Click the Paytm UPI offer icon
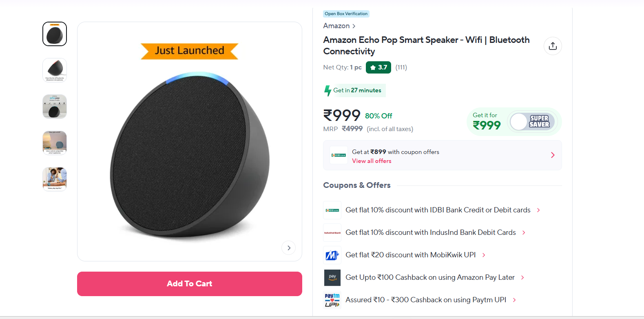This screenshot has height=319, width=644. [x=332, y=300]
